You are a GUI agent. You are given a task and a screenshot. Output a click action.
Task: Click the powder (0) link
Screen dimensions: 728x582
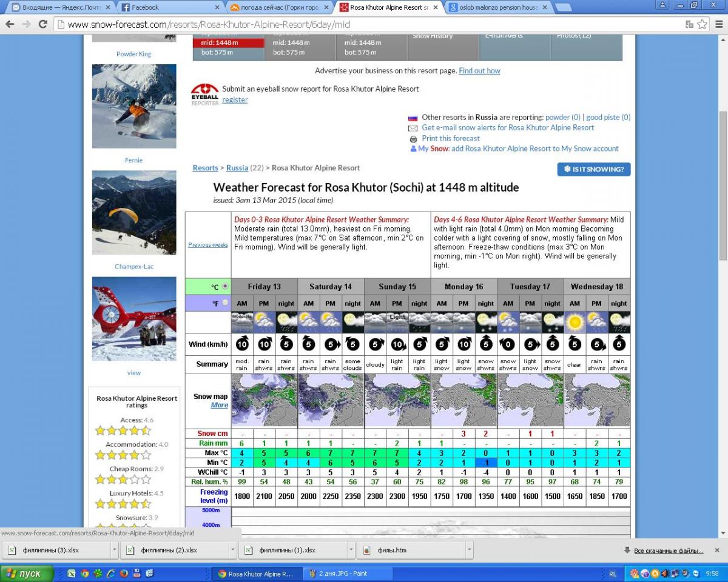563,118
